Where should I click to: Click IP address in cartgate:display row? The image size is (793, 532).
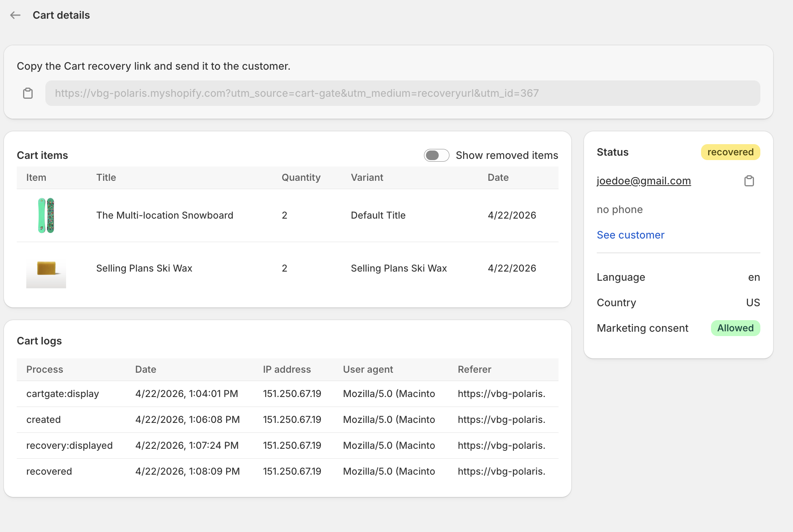coord(292,394)
